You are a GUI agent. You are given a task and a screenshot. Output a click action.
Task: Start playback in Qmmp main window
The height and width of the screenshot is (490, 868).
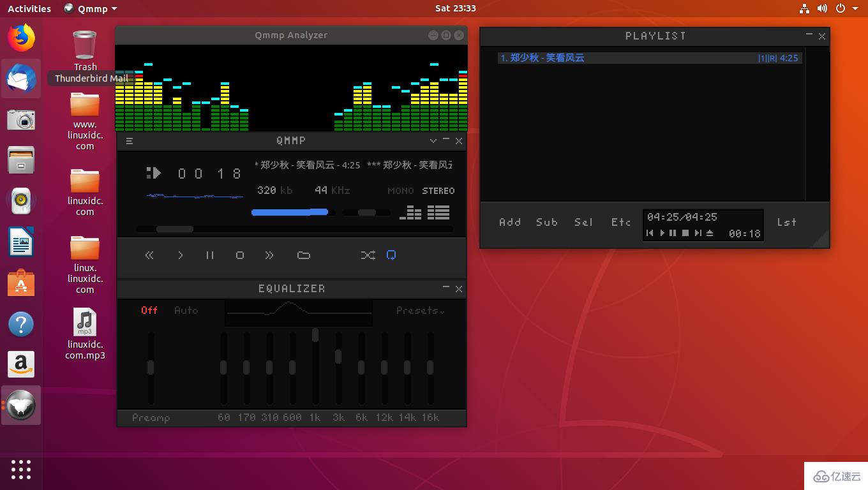(x=181, y=255)
